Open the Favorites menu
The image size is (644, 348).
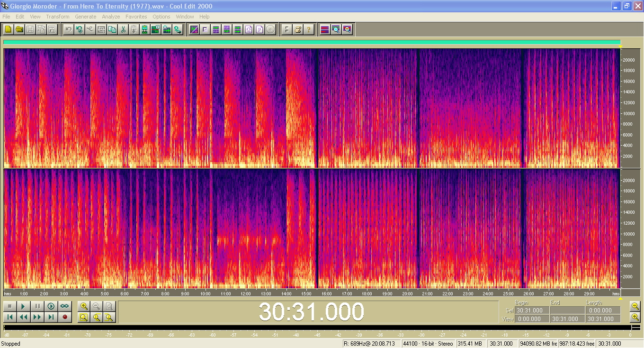(136, 17)
